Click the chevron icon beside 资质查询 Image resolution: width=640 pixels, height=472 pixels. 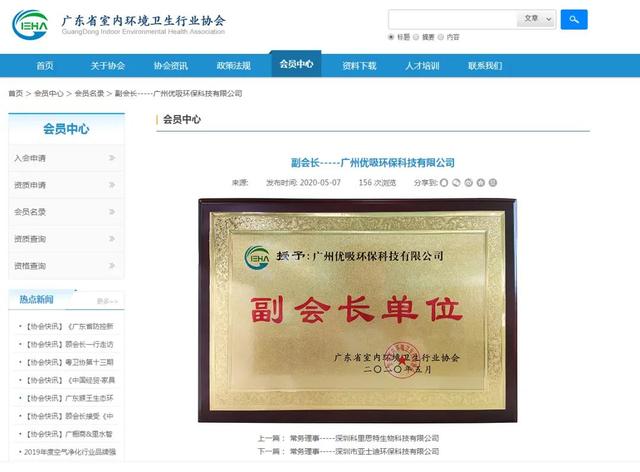click(112, 239)
